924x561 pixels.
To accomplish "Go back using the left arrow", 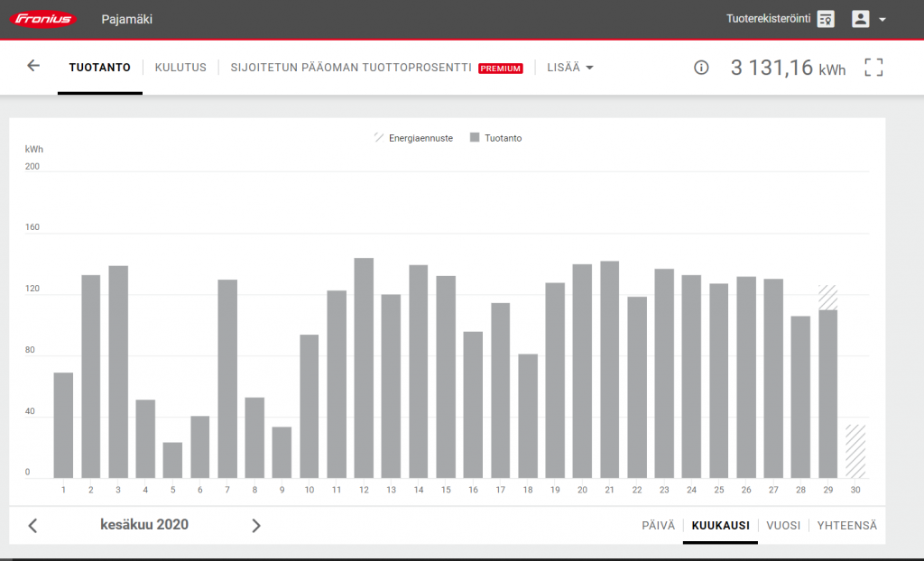I will [33, 66].
